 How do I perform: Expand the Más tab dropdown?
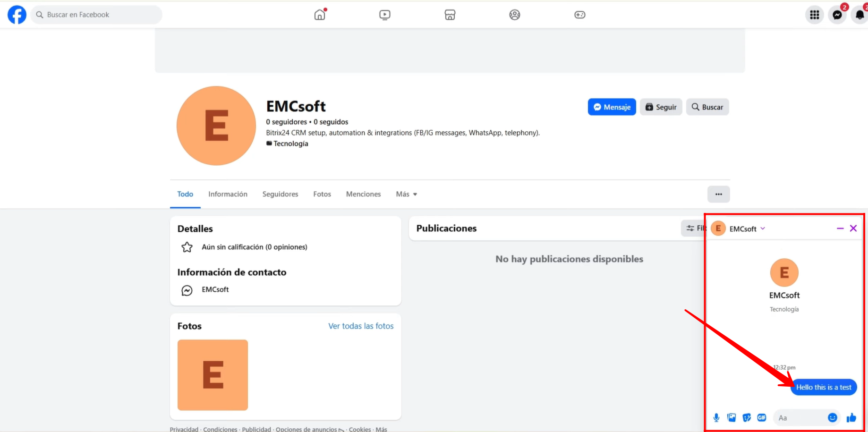406,194
